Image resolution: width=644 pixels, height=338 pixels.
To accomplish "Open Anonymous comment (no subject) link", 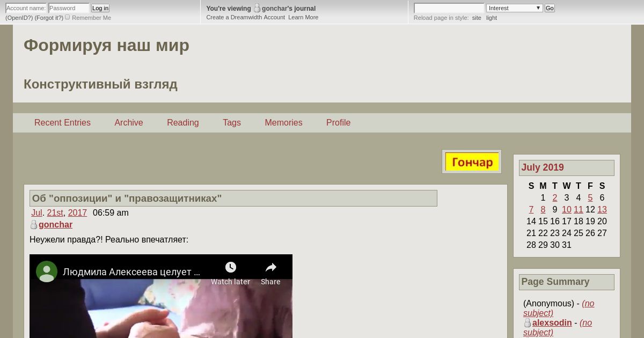I will tap(559, 308).
